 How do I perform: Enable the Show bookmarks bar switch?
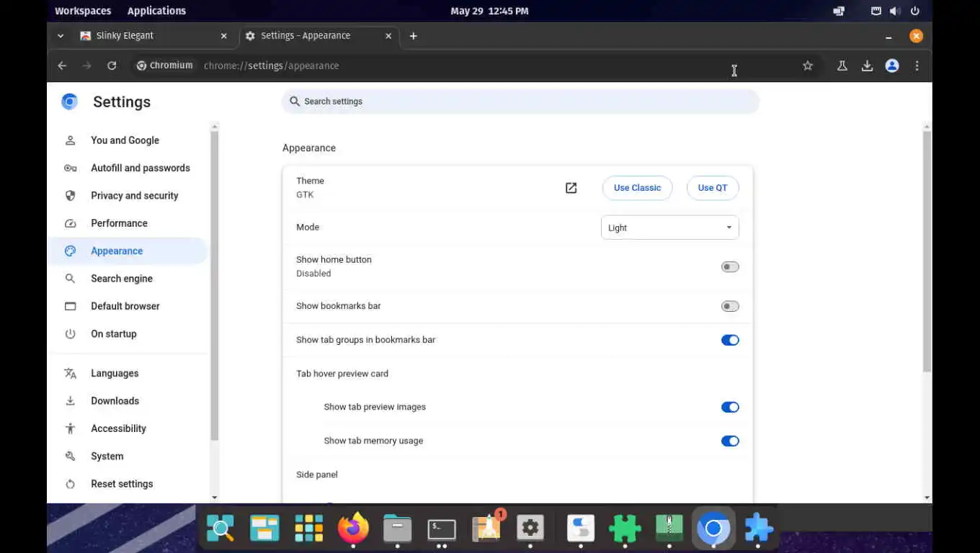(x=730, y=306)
